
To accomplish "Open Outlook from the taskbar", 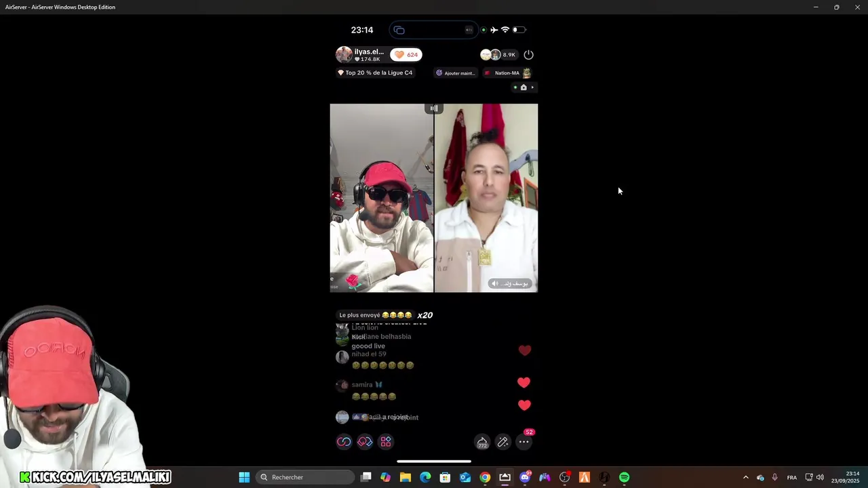I will tap(465, 477).
